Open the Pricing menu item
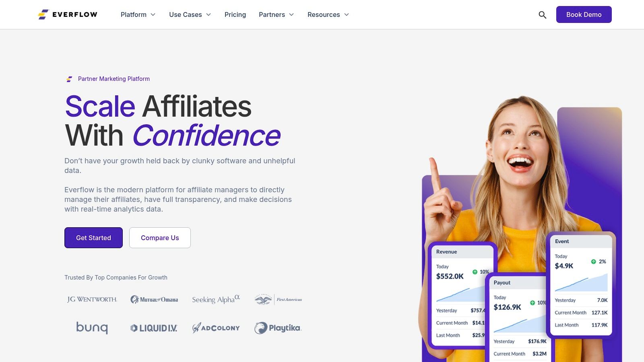Viewport: 644px width, 362px height. click(235, 14)
